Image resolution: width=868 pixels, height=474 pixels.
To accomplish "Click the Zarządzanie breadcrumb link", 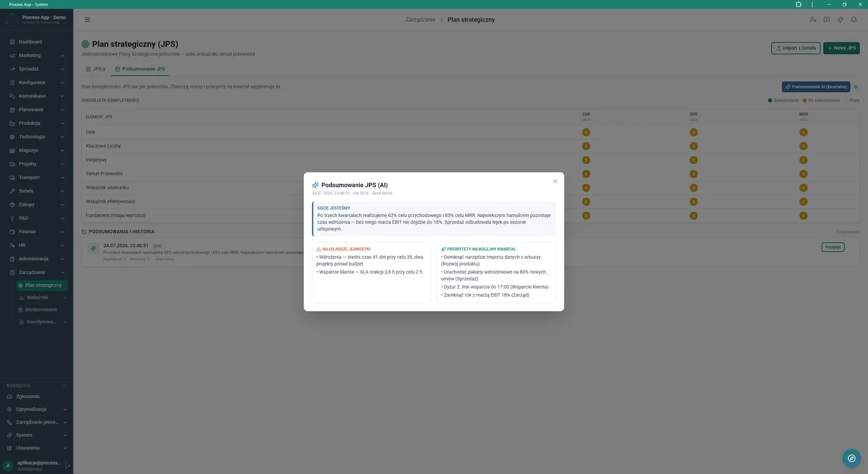I will [x=420, y=20].
